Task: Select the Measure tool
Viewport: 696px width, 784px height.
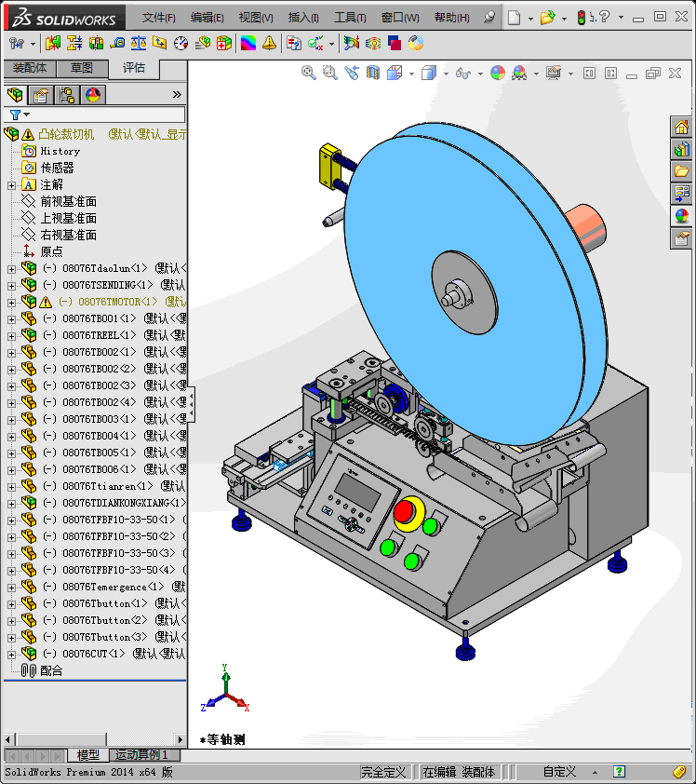Action: click(x=117, y=44)
